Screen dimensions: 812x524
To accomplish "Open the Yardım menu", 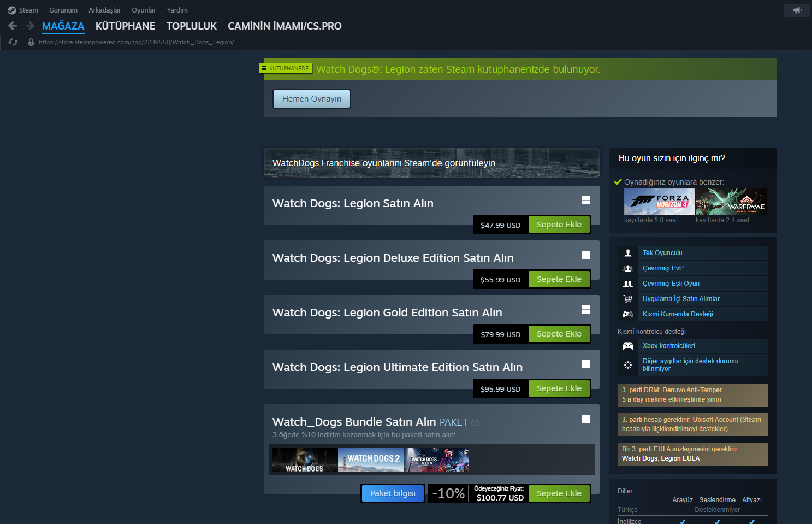I will [177, 10].
